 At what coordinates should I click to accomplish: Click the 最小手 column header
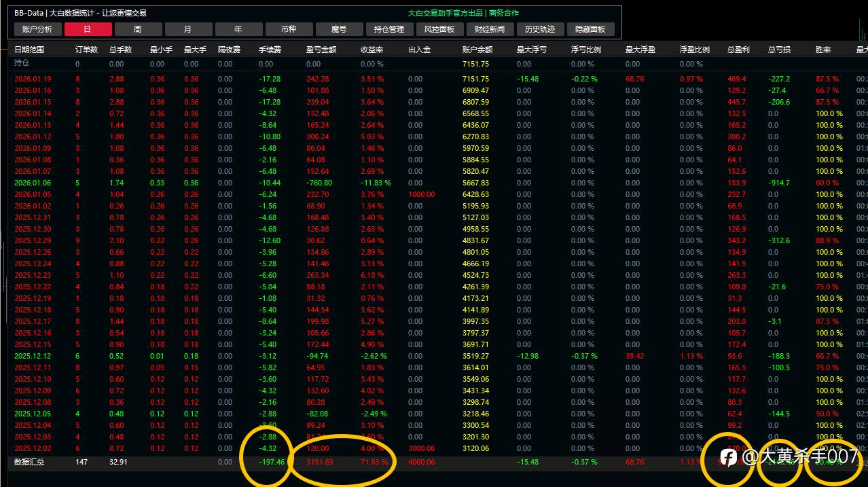(161, 50)
